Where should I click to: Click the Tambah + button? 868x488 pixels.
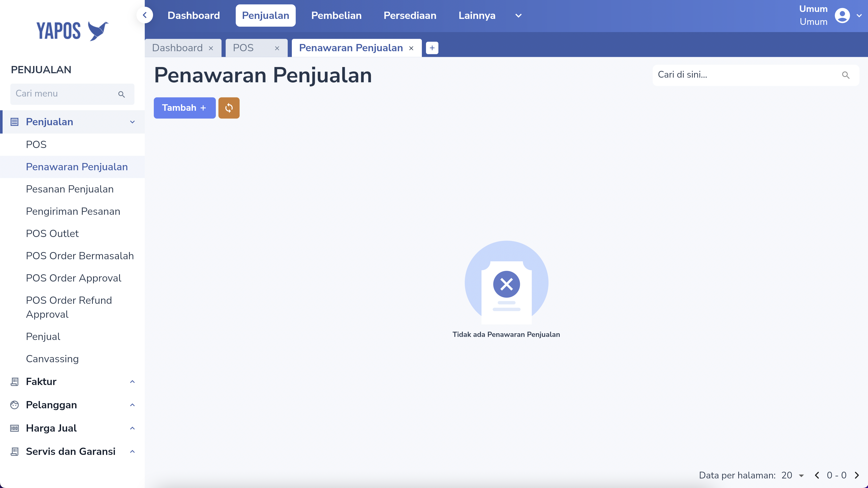185,108
